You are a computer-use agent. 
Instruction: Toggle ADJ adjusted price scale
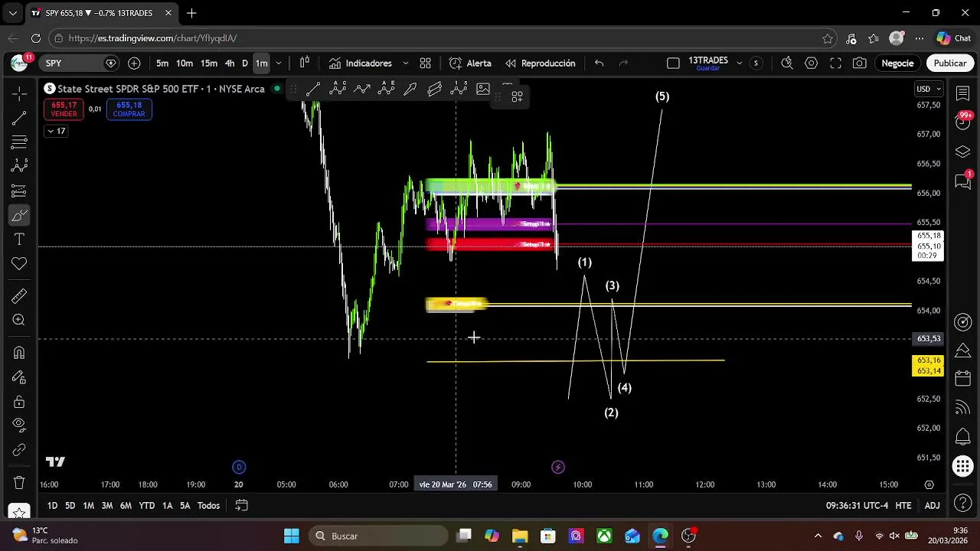(x=932, y=506)
